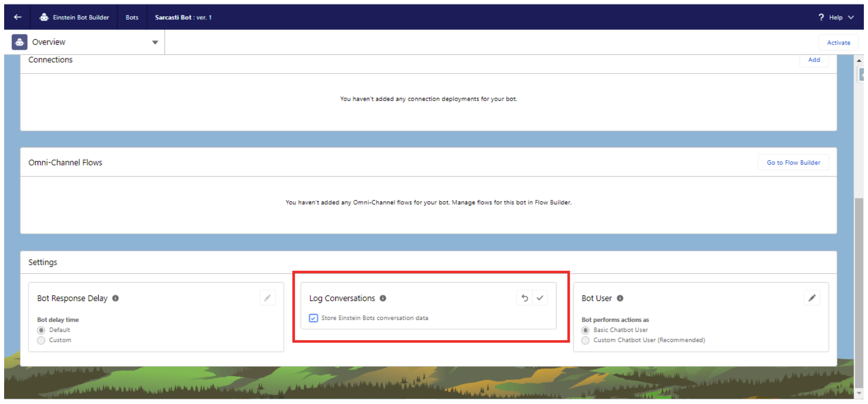868x404 pixels.
Task: Edit Bot User with pencil icon
Action: click(812, 298)
